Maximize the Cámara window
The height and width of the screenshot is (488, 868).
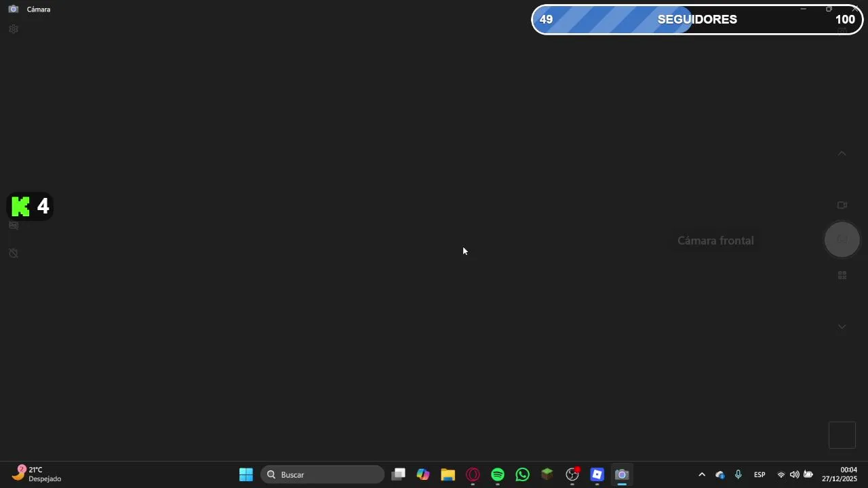[829, 9]
